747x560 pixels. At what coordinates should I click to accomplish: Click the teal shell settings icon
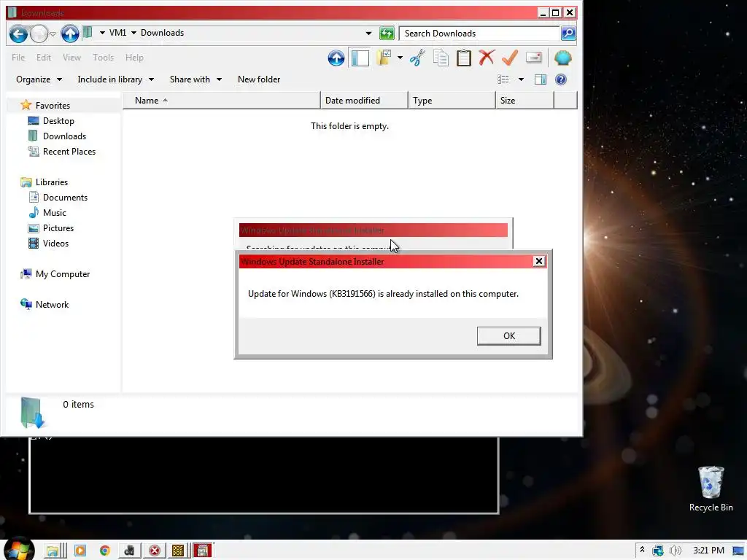pyautogui.click(x=562, y=58)
